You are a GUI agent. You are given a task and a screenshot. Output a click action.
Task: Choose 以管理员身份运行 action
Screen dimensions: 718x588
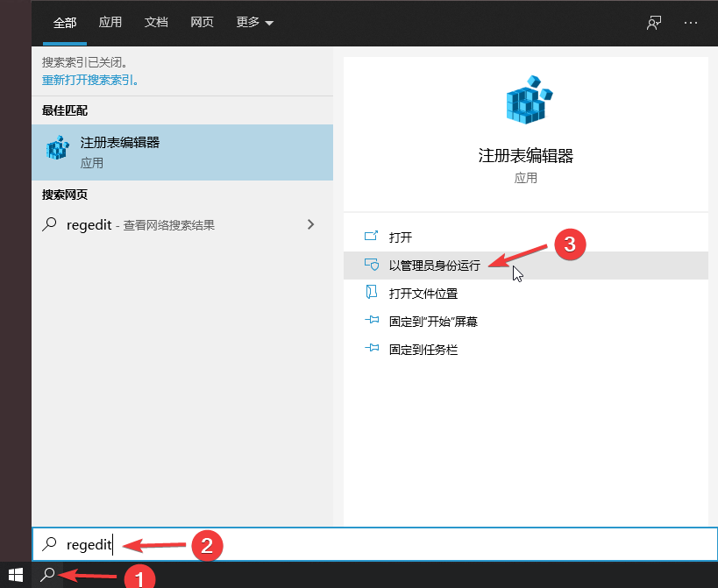pyautogui.click(x=526, y=266)
